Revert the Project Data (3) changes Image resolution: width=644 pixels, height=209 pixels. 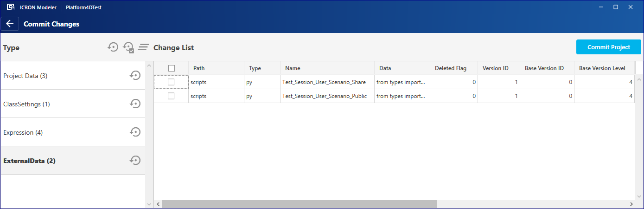click(x=135, y=75)
